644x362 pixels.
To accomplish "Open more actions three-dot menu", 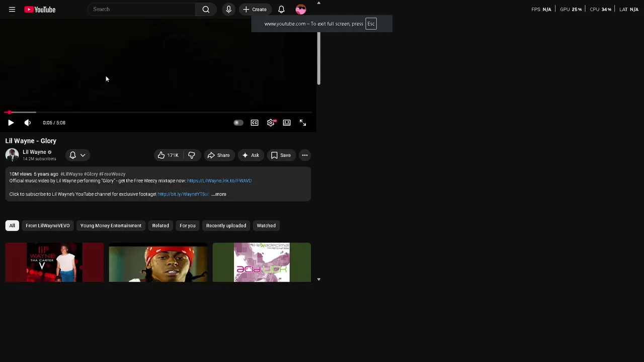I will pyautogui.click(x=305, y=155).
